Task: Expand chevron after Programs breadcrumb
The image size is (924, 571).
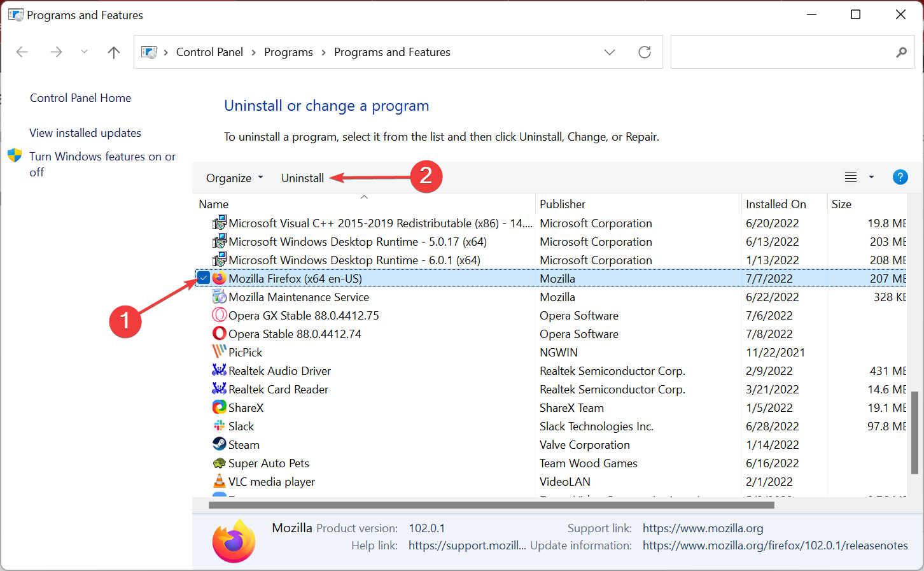Action: (x=323, y=52)
